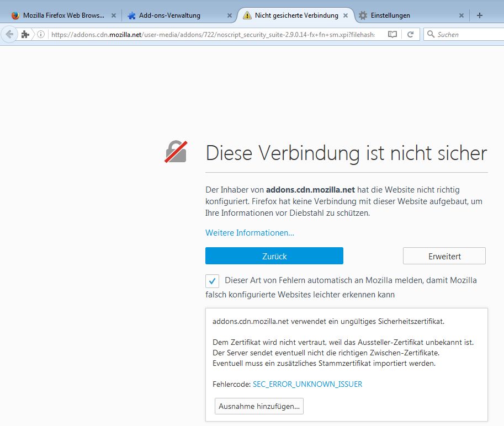This screenshot has height=426, width=504.
Task: Close the Nicht gesicherte Verbindung tab
Action: [x=346, y=15]
